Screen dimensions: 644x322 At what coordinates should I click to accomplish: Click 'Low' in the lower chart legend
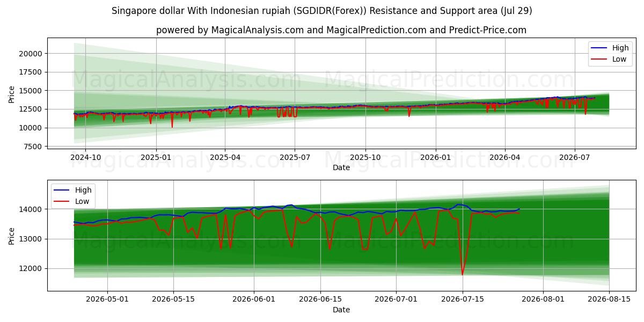click(82, 201)
